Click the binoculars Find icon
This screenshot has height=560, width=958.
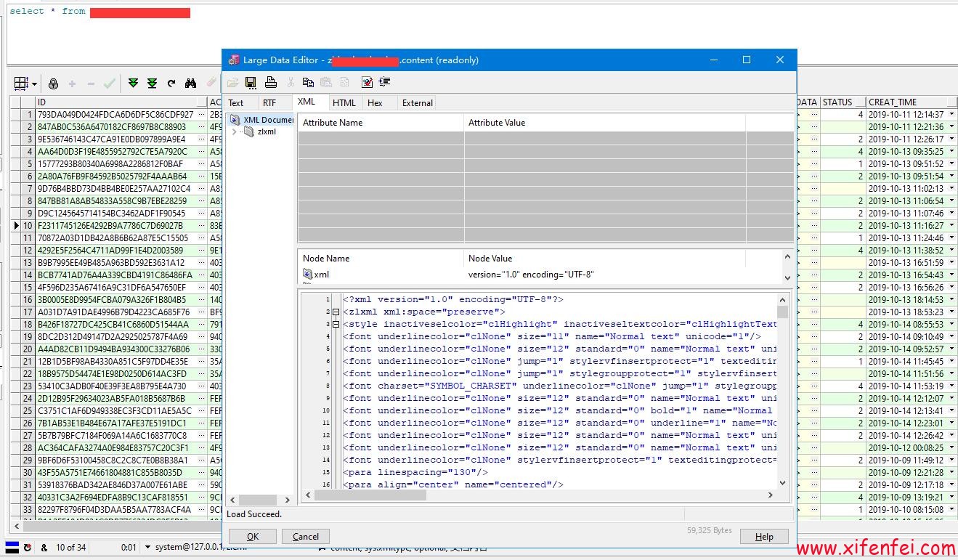pos(190,84)
